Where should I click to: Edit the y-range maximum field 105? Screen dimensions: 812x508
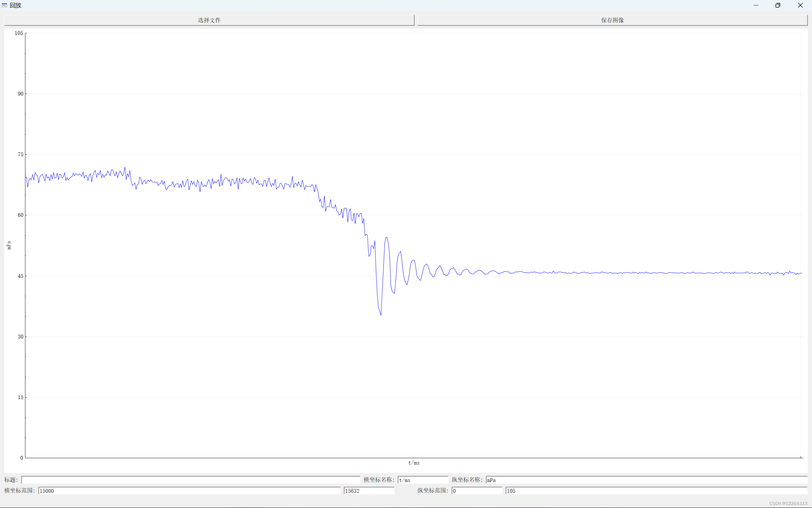pyautogui.click(x=656, y=491)
